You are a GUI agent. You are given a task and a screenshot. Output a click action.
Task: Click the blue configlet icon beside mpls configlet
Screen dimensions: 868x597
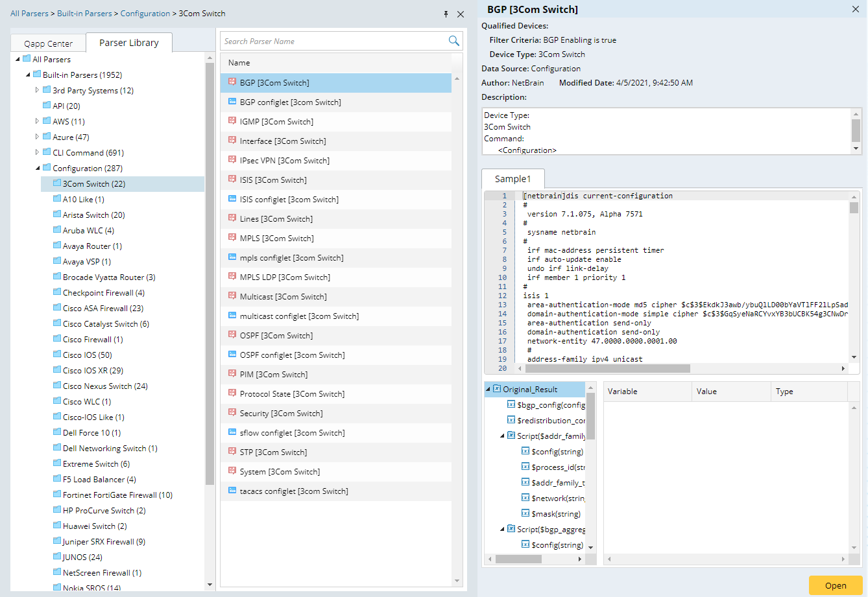(x=233, y=257)
